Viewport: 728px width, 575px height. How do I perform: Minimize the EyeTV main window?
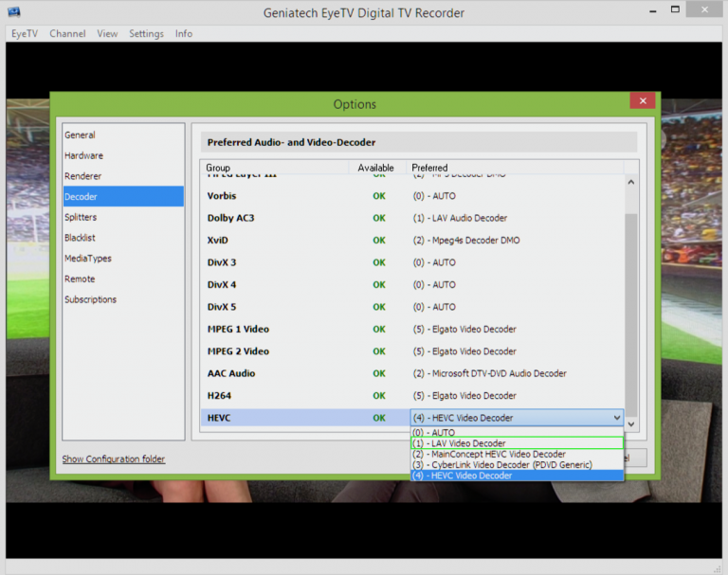pos(653,10)
